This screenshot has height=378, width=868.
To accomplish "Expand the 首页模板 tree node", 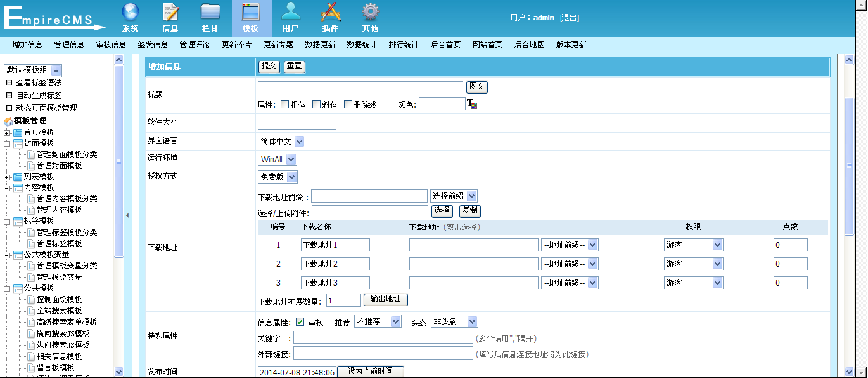I will (x=7, y=132).
